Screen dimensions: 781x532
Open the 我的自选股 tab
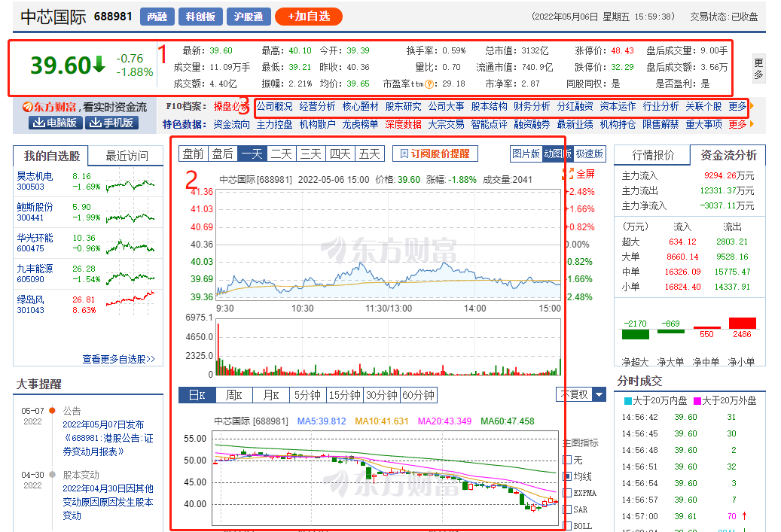click(52, 156)
